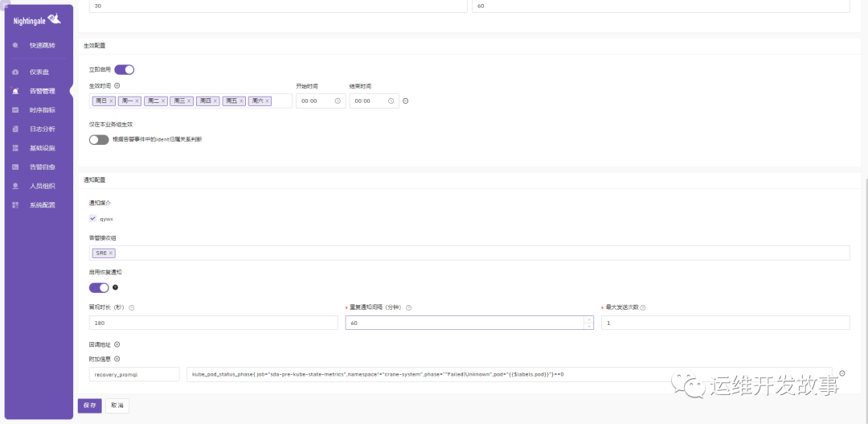Click the 保存 save button
The height and width of the screenshot is (424, 868).
coord(90,405)
